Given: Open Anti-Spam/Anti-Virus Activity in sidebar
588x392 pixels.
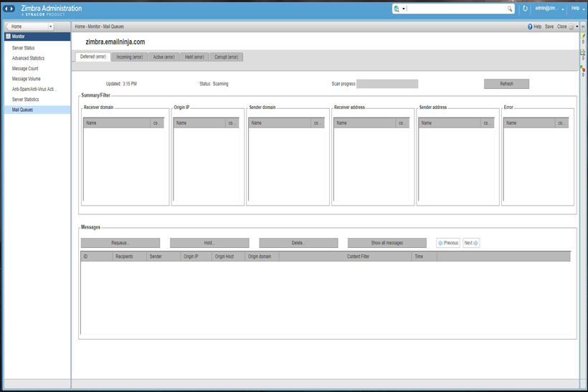Looking at the screenshot, I should pyautogui.click(x=34, y=89).
